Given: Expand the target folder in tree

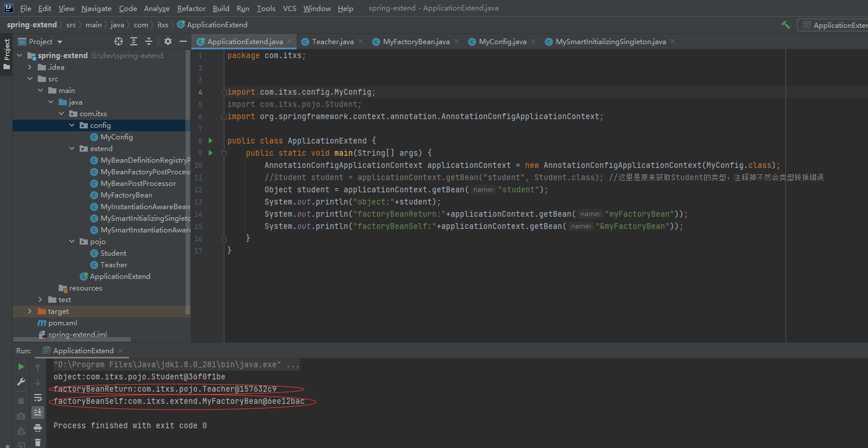Looking at the screenshot, I should click(x=30, y=311).
